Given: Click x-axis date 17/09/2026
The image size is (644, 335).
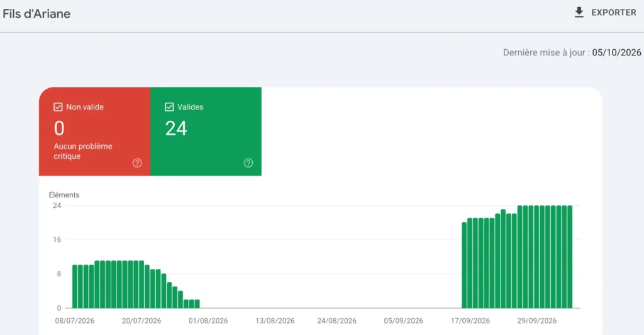Looking at the screenshot, I should pos(470,321).
